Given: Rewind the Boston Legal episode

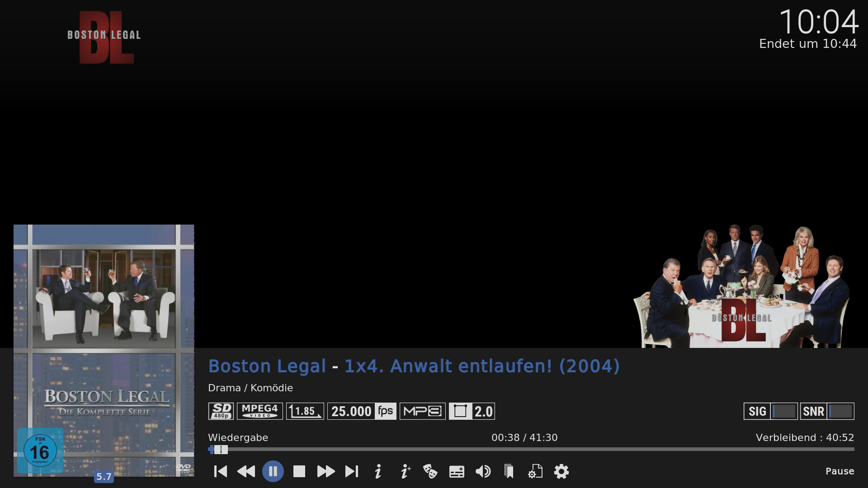Looking at the screenshot, I should coord(246,471).
